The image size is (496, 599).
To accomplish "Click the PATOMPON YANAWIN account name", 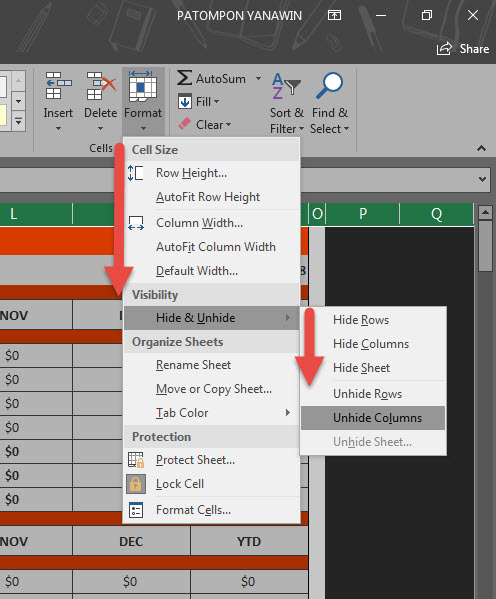I will tap(239, 16).
